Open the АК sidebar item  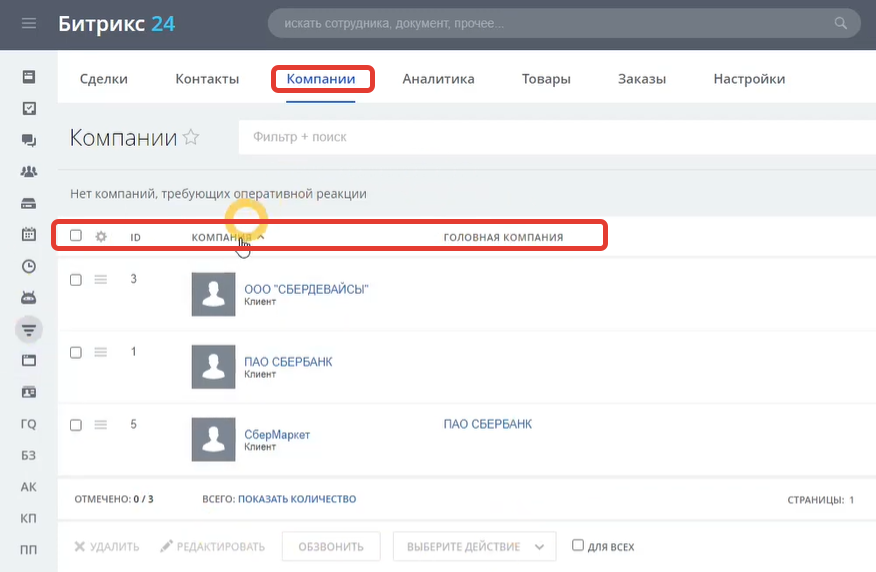point(28,487)
